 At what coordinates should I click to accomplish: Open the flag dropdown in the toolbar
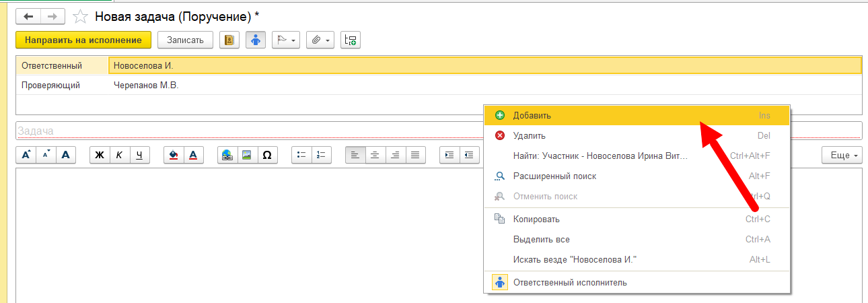285,40
